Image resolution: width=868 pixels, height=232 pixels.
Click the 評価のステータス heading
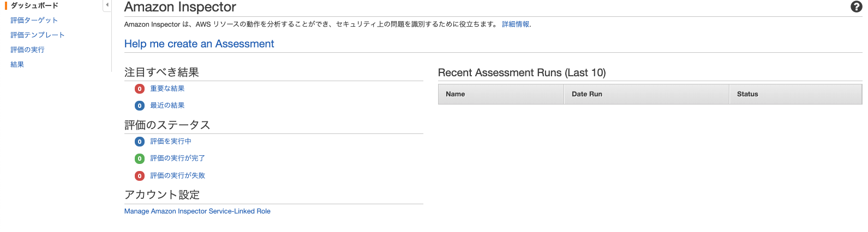pyautogui.click(x=167, y=125)
